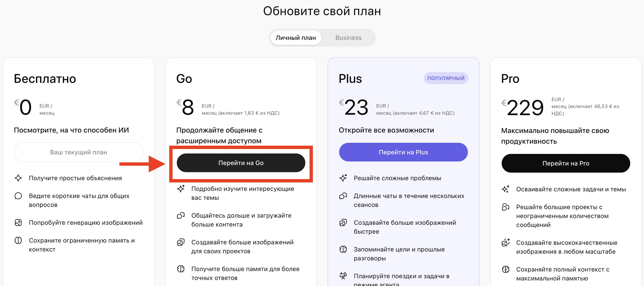Screen dimensions: 644x286
Task: Click the brain icon next to 'Запоминайте цели'
Action: click(x=344, y=249)
